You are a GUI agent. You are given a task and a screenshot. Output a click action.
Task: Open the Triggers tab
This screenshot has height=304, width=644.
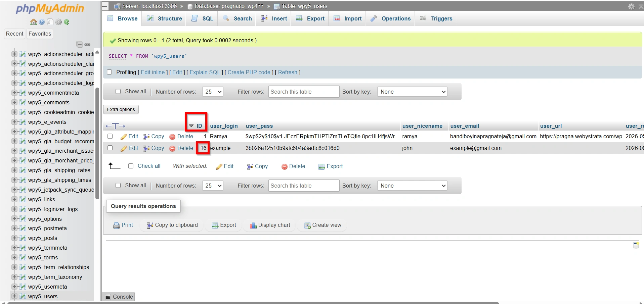click(x=436, y=18)
